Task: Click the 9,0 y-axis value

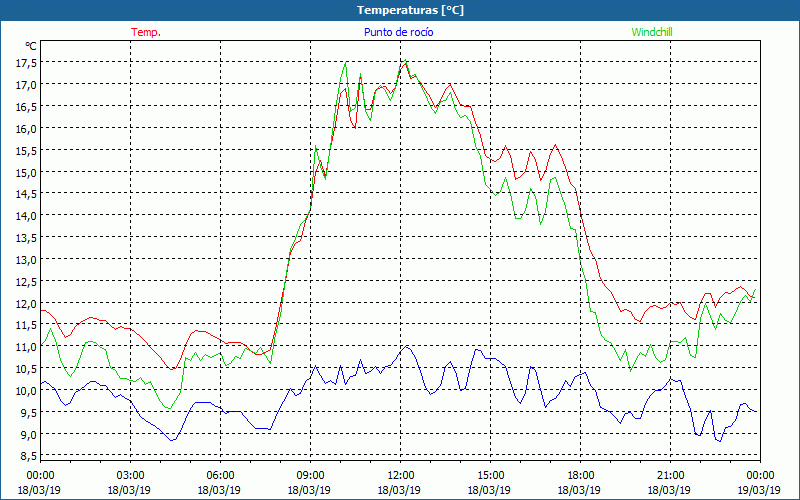Action: pyautogui.click(x=29, y=435)
